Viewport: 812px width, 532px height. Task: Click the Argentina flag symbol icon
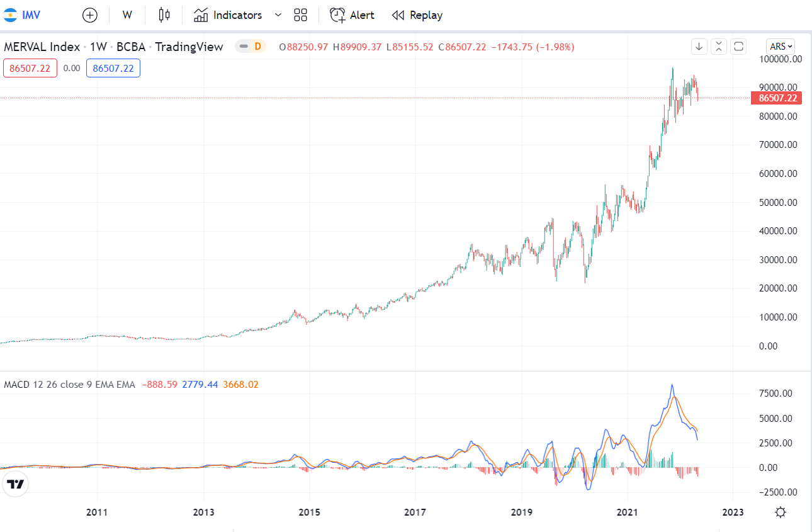click(10, 15)
